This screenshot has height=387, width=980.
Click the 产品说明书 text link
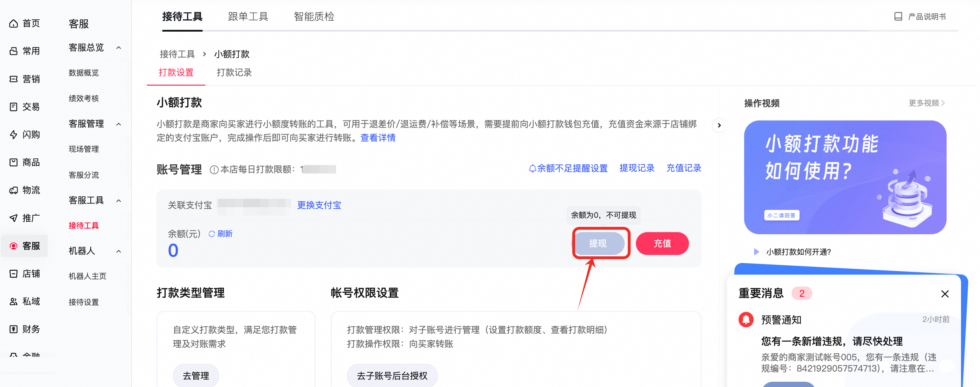[x=927, y=17]
